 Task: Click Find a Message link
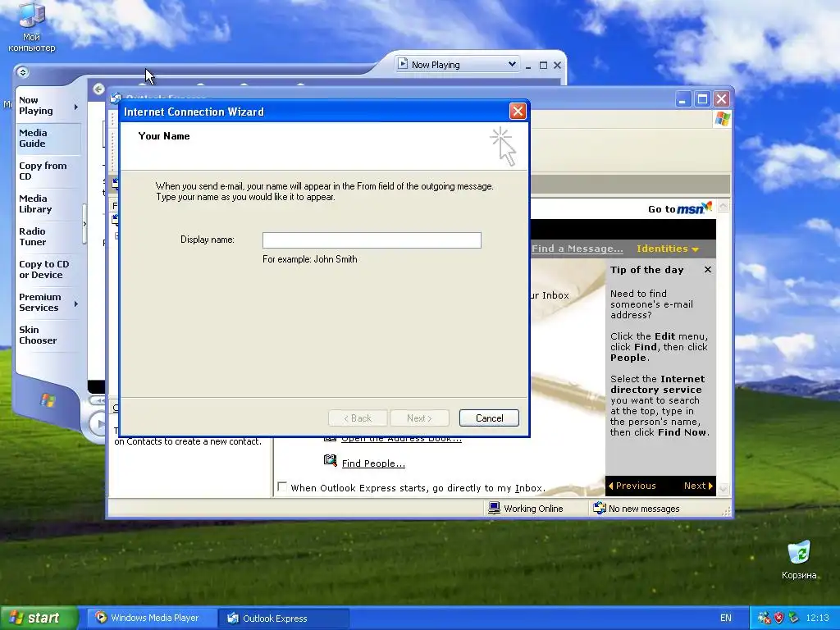(577, 249)
